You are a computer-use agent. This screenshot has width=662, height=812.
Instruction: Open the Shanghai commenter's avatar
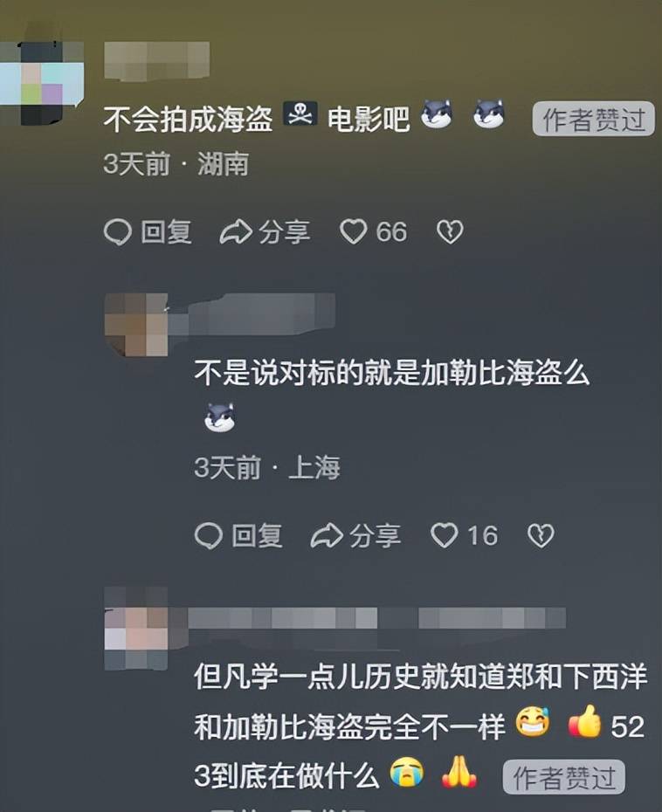(x=136, y=325)
